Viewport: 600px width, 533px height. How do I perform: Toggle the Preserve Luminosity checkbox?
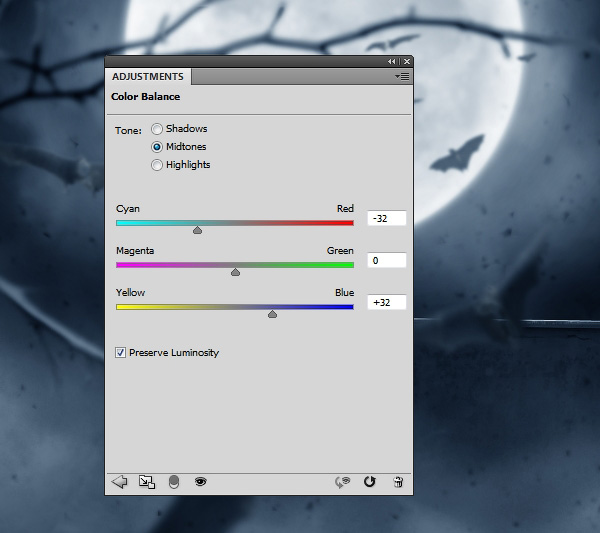point(121,352)
